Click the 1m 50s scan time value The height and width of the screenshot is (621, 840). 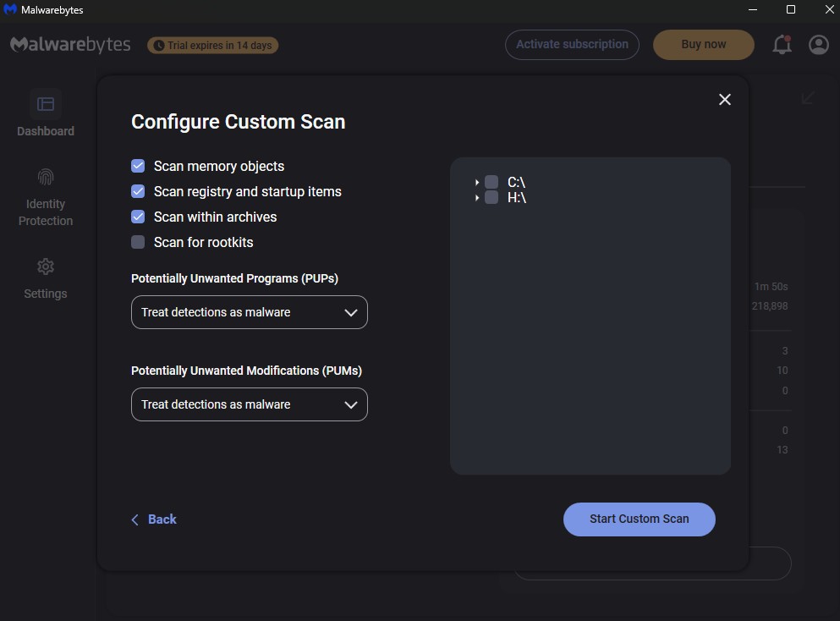point(771,287)
